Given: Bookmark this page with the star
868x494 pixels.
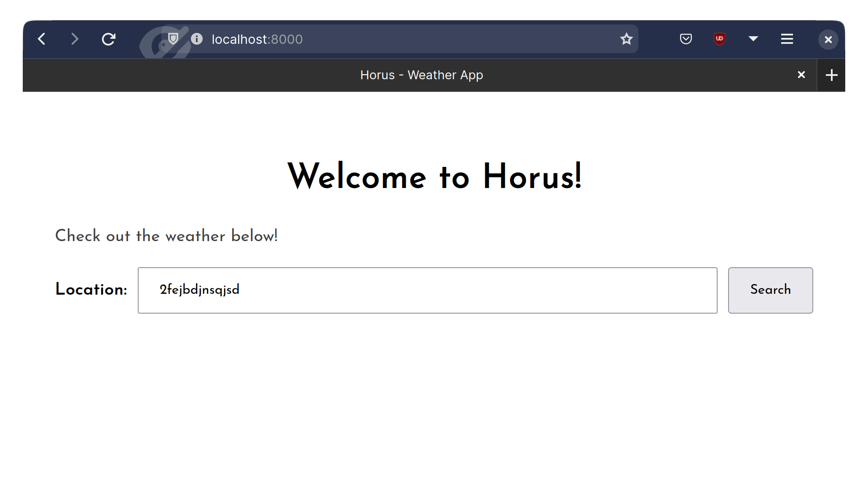Looking at the screenshot, I should (626, 39).
